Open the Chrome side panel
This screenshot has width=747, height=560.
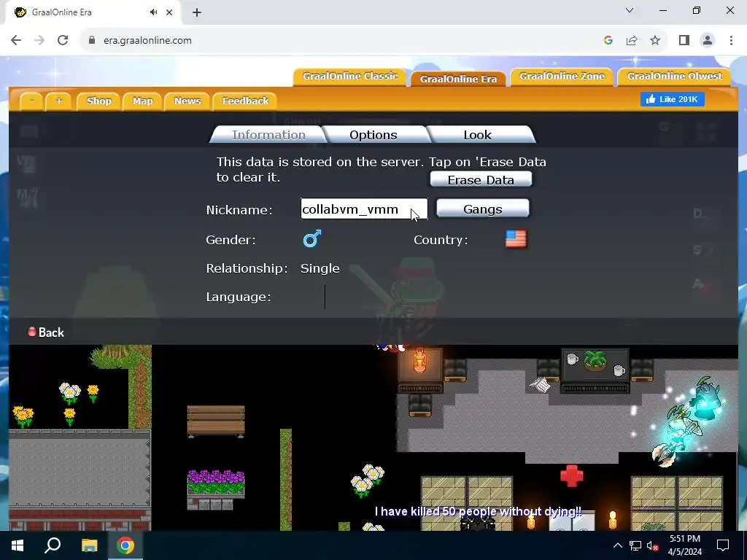(684, 41)
